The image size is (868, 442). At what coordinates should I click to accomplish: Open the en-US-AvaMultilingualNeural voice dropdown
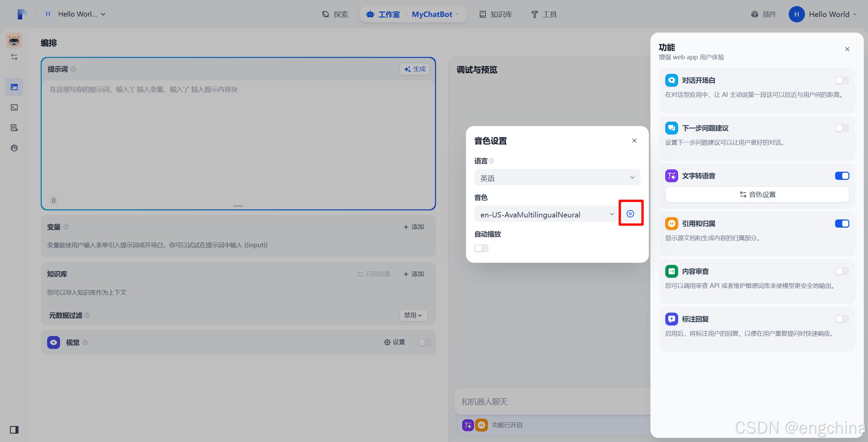546,214
